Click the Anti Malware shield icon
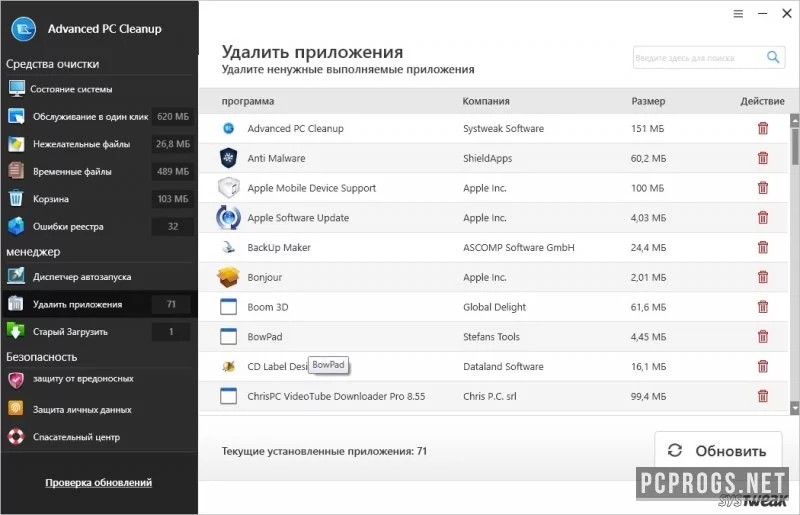Image resolution: width=800 pixels, height=515 pixels. [228, 158]
